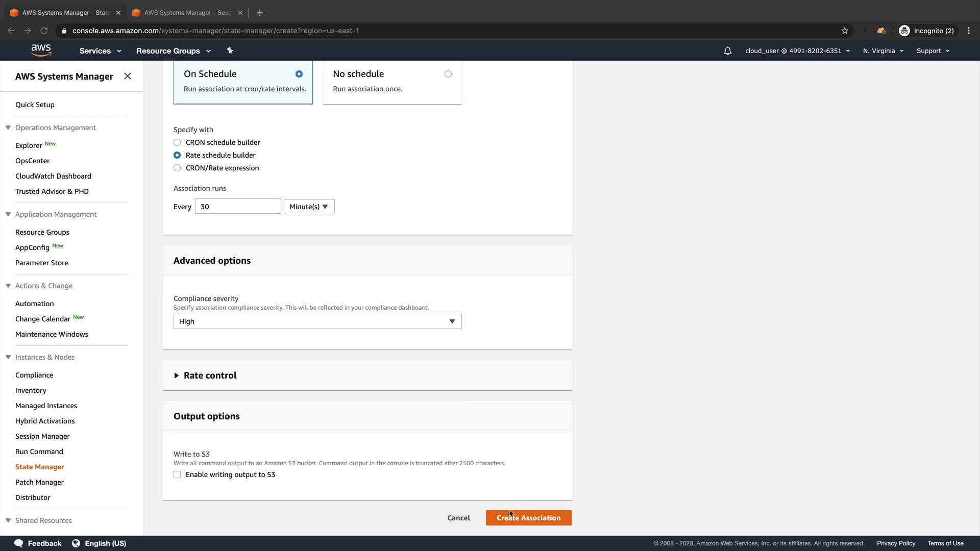Open the Minute(s) interval dropdown
This screenshot has height=551, width=980.
[x=309, y=207]
